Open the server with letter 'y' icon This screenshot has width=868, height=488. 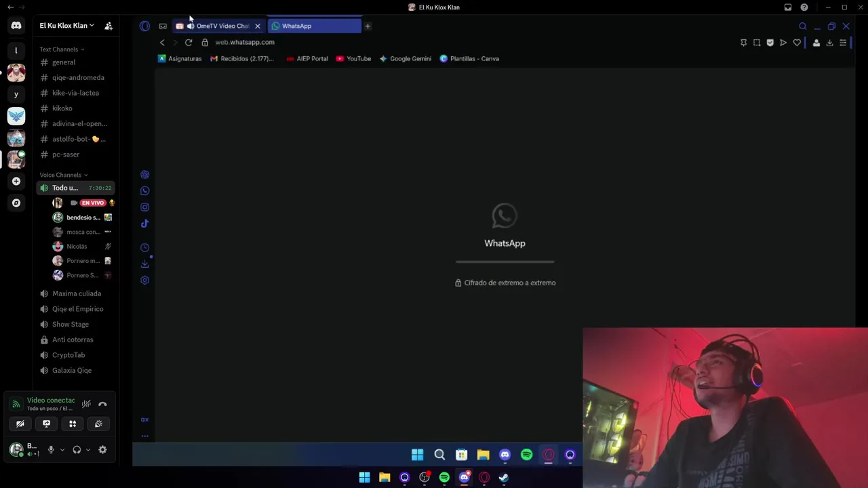(x=16, y=94)
